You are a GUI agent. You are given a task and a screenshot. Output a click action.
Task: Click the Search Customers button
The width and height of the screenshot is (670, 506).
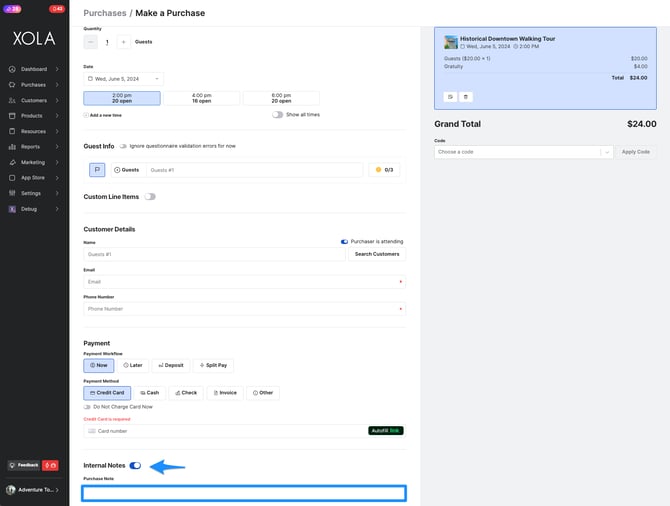click(x=377, y=254)
